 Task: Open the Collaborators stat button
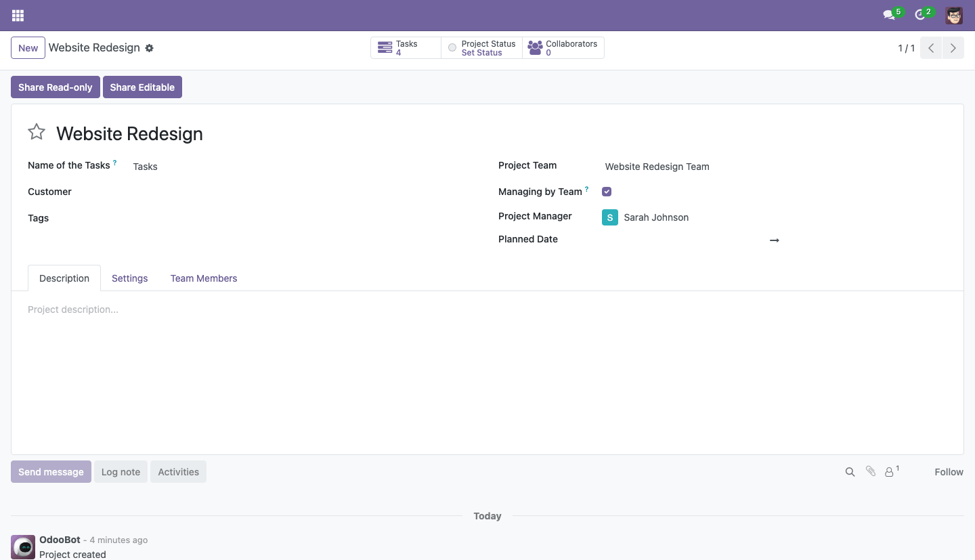(563, 48)
